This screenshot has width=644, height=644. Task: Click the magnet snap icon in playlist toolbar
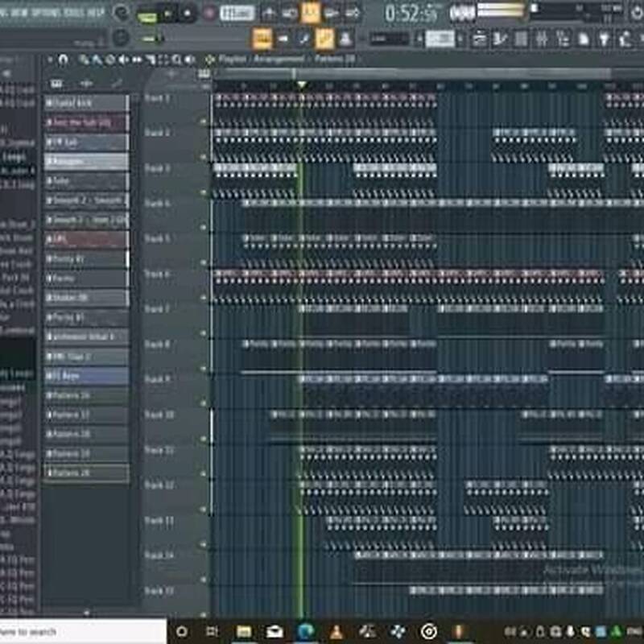pyautogui.click(x=64, y=60)
